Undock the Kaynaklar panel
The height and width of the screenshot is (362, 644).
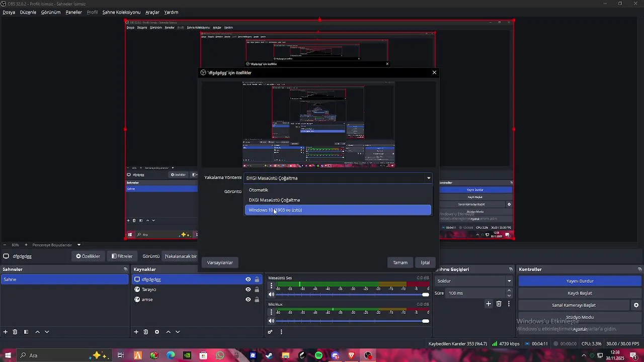point(260,269)
